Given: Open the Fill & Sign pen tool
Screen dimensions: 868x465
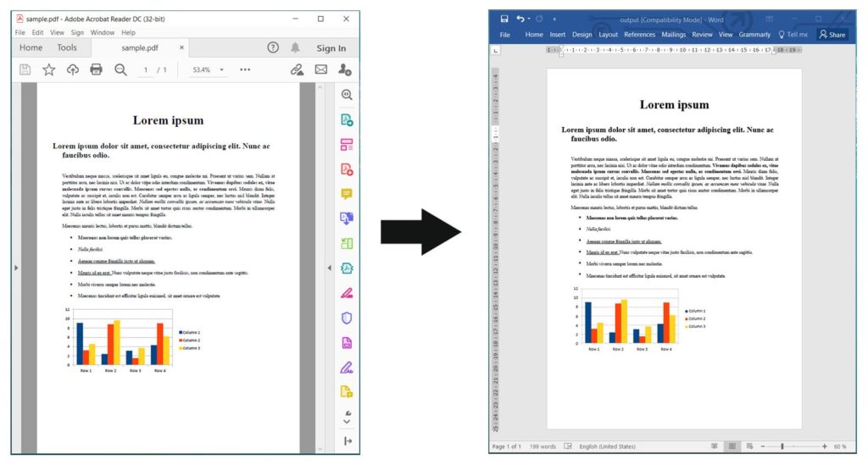Looking at the screenshot, I should (346, 293).
